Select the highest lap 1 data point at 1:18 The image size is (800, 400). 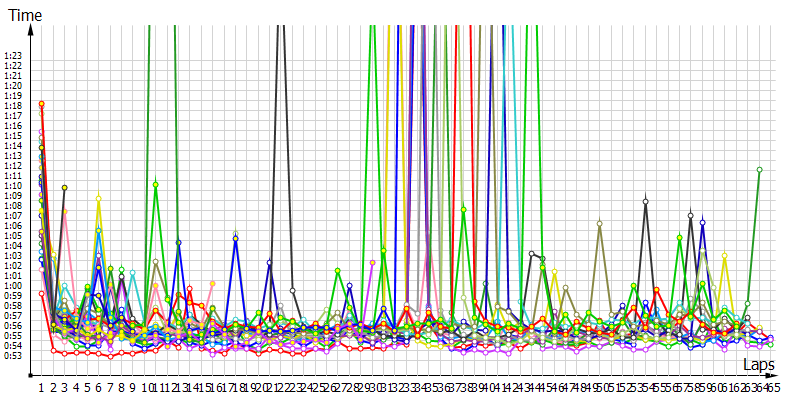click(x=41, y=103)
